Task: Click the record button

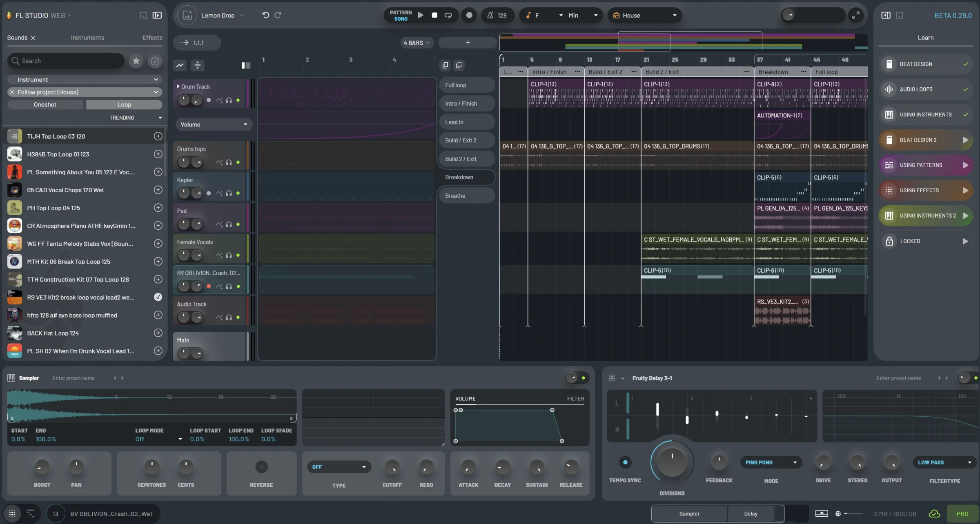Action: [469, 15]
